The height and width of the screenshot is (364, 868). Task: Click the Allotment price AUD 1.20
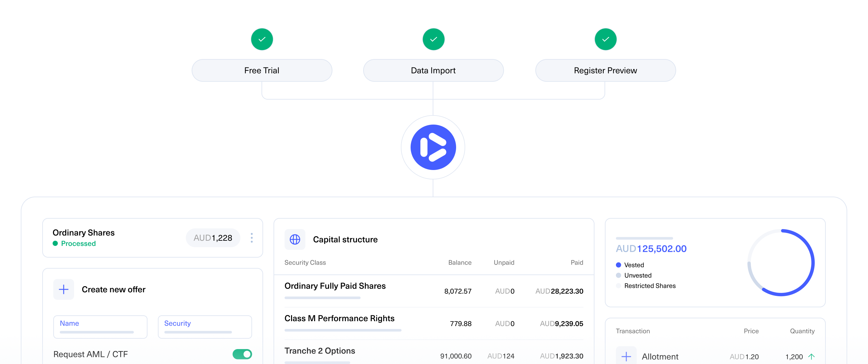click(x=744, y=357)
